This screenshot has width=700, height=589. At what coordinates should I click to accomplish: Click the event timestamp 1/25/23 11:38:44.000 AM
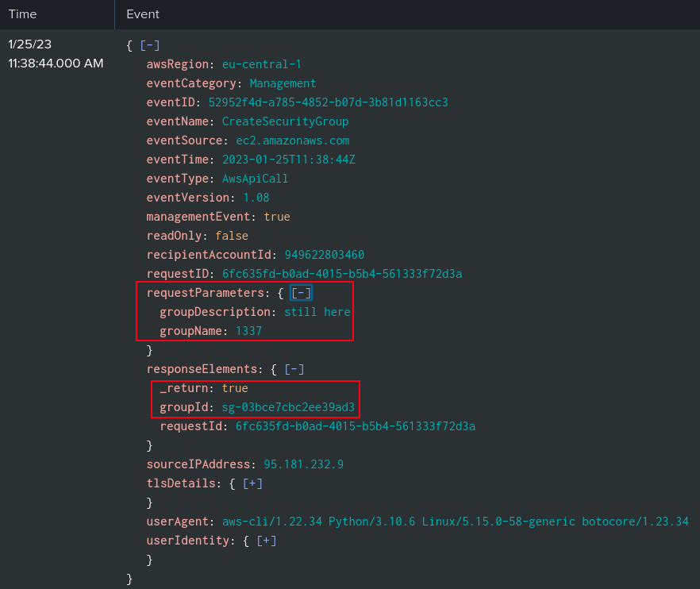(x=56, y=54)
